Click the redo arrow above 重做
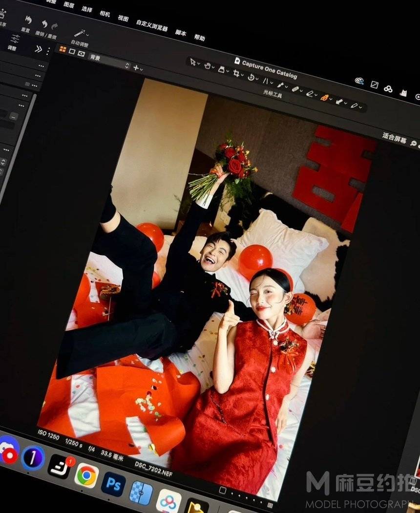 pos(54,26)
